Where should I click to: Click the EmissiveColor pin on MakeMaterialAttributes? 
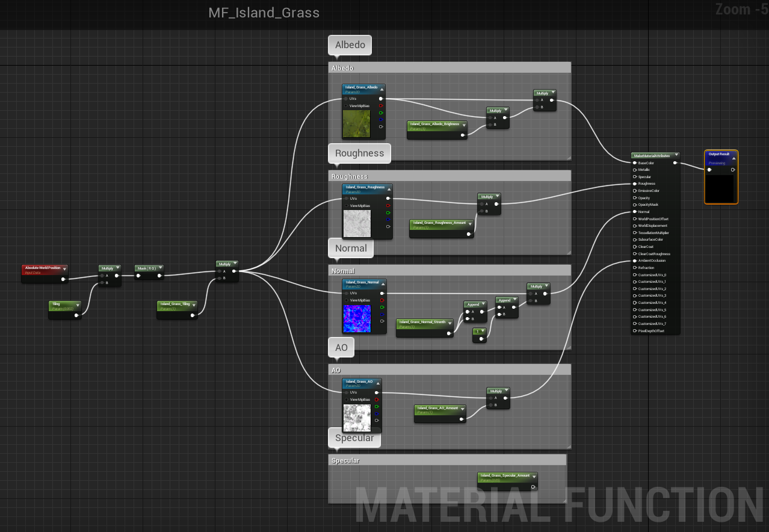pyautogui.click(x=635, y=191)
